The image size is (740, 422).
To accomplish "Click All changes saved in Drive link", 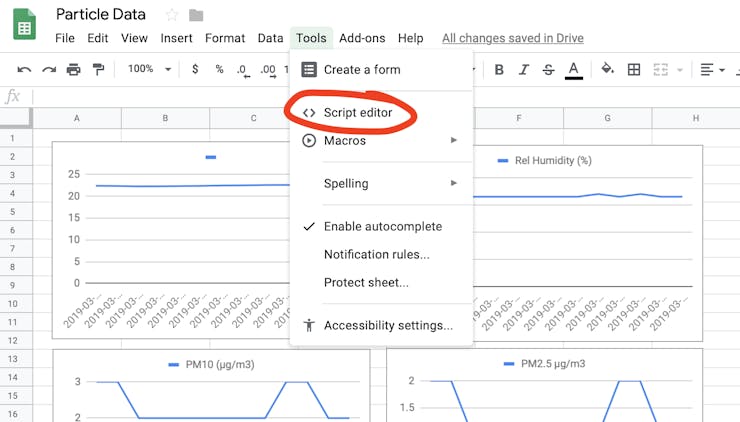I will click(513, 38).
